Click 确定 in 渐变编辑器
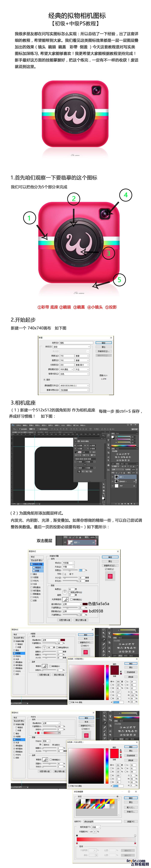 [x=131, y=798]
